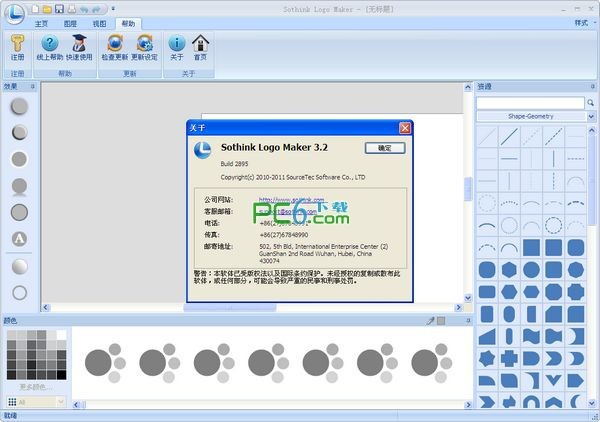Toggle the pin on 颜色 panel

[x=468, y=321]
